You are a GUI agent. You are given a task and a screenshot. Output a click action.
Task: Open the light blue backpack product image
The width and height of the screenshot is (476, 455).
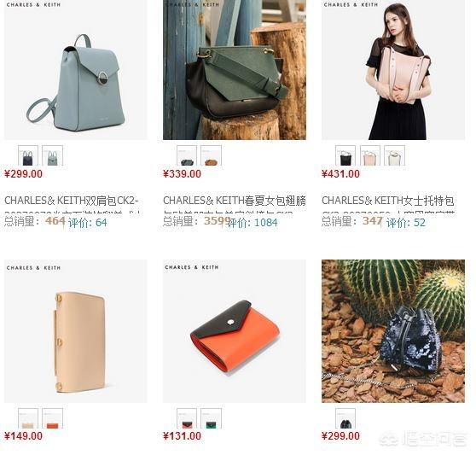(x=76, y=70)
